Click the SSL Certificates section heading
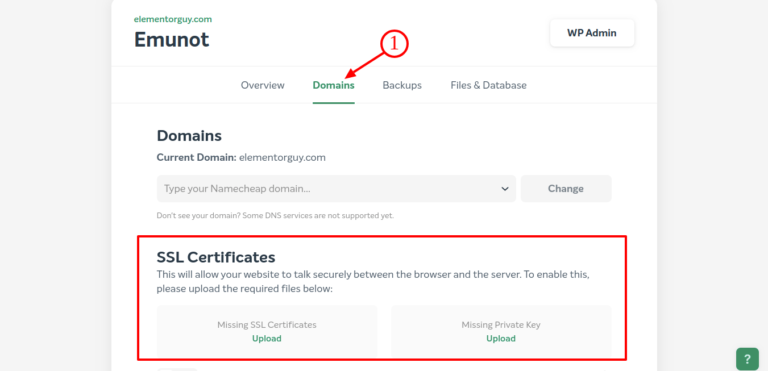 tap(216, 257)
